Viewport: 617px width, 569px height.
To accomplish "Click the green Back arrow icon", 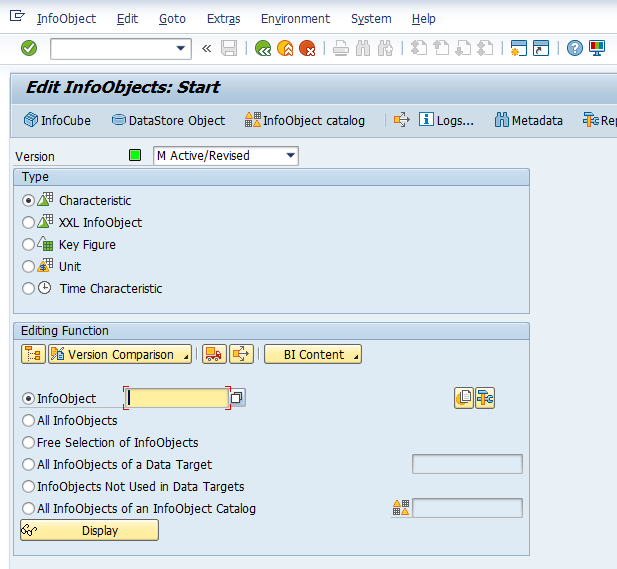I will click(x=263, y=48).
